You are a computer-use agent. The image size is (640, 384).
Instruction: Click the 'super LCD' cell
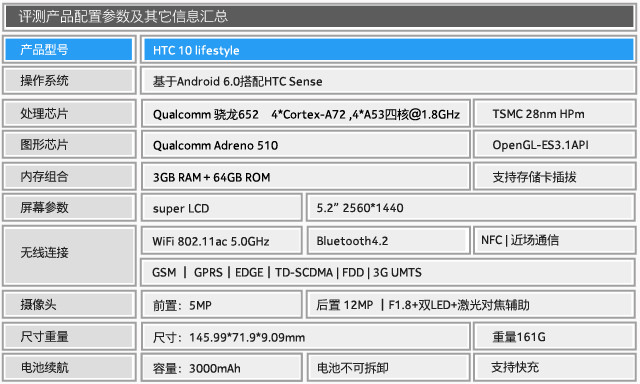point(222,207)
